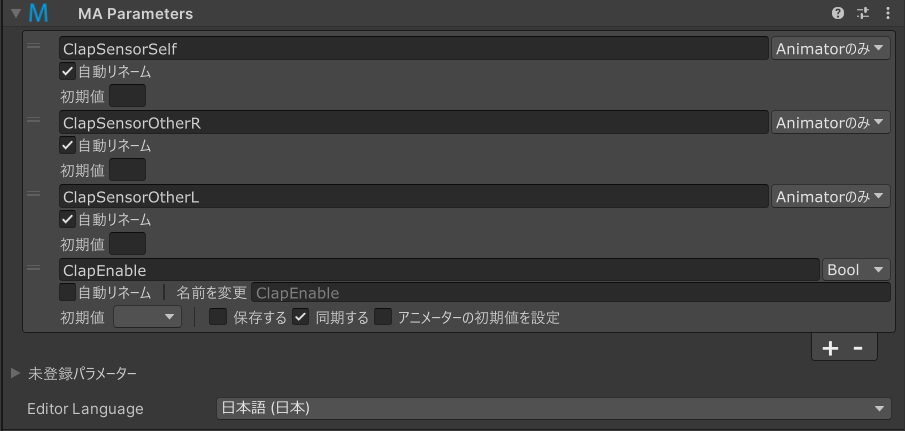Grab the ClapSensorSelf row drag handle

(x=33, y=46)
